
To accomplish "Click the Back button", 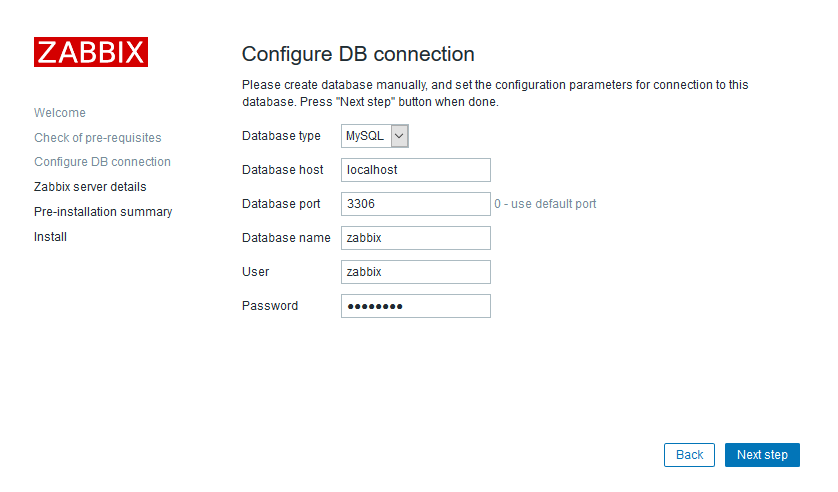I will 689,455.
